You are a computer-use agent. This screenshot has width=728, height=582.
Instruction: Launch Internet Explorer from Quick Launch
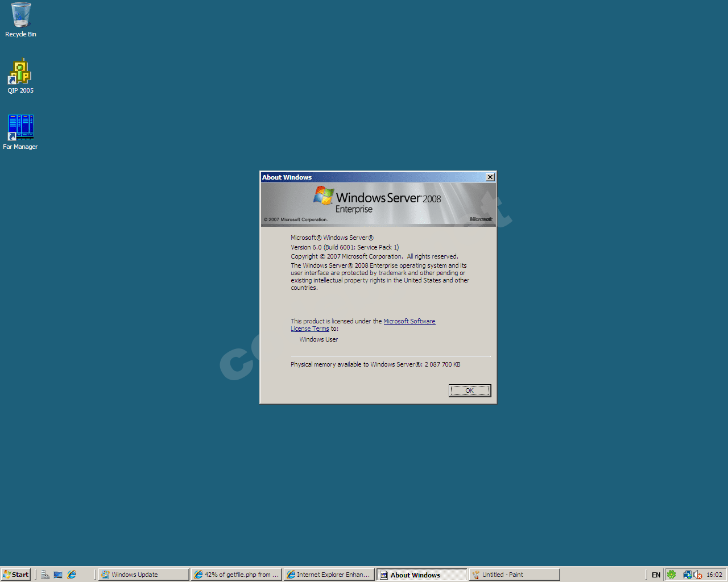(x=72, y=575)
